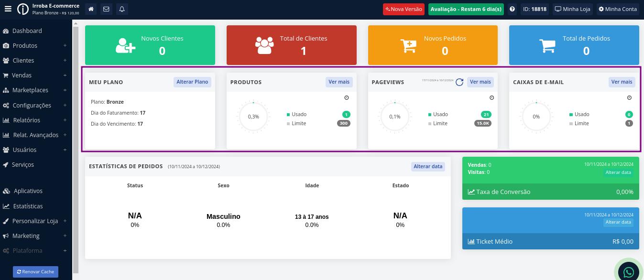Click Alterar data in Estatísticas de Pedidos
644x280 pixels.
click(x=428, y=166)
